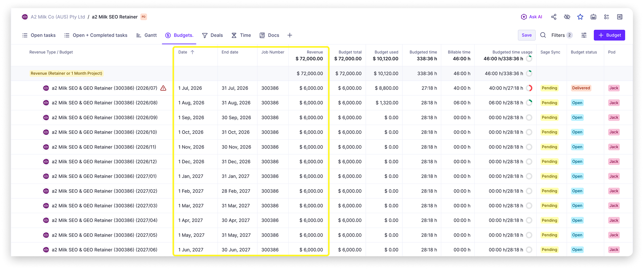Open the Open status dropdown on 2026/08 row
The height and width of the screenshot is (270, 644).
[577, 103]
